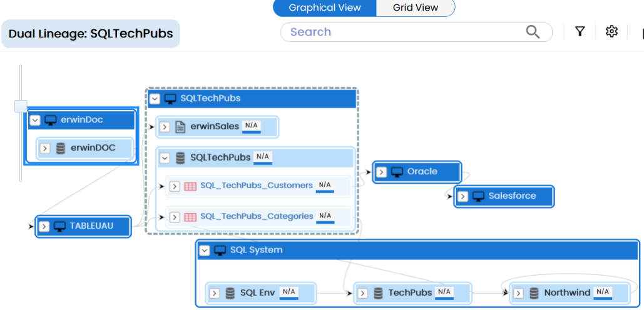Select the TABLEUAU node label
Image resolution: width=644 pixels, height=310 pixels.
[91, 226]
